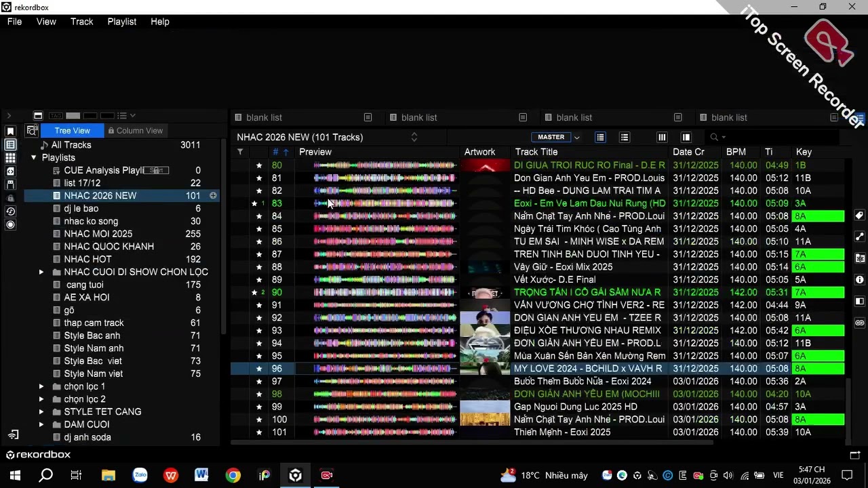Open Google Chrome from the taskbar
Viewport: 868px width, 488px height.
233,475
